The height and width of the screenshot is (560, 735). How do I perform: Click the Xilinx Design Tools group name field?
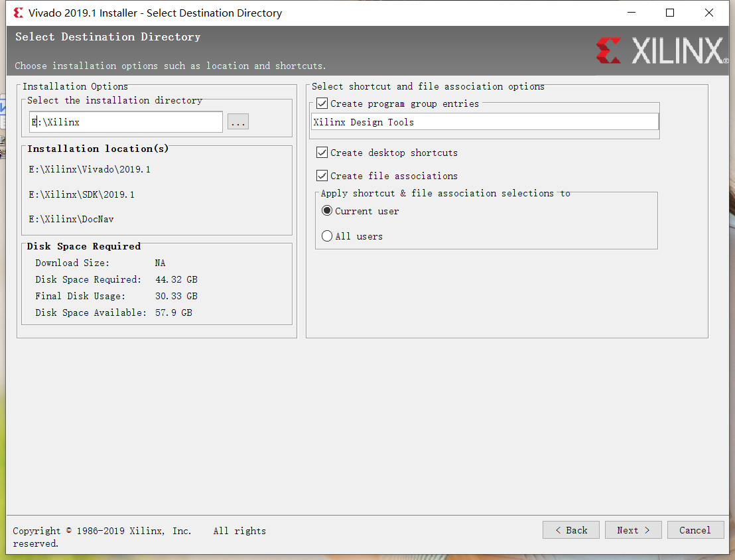(485, 122)
